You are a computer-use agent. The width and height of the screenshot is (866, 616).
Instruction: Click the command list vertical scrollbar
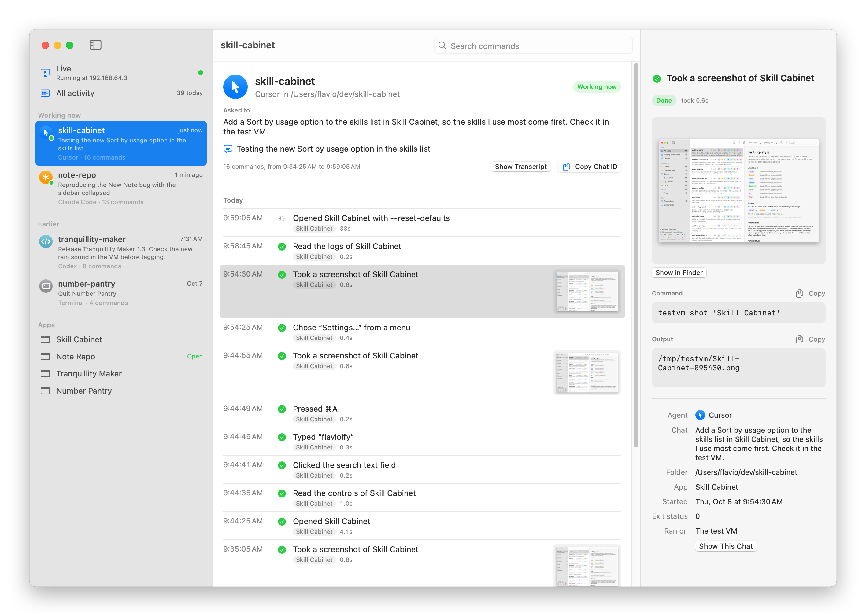[636, 255]
